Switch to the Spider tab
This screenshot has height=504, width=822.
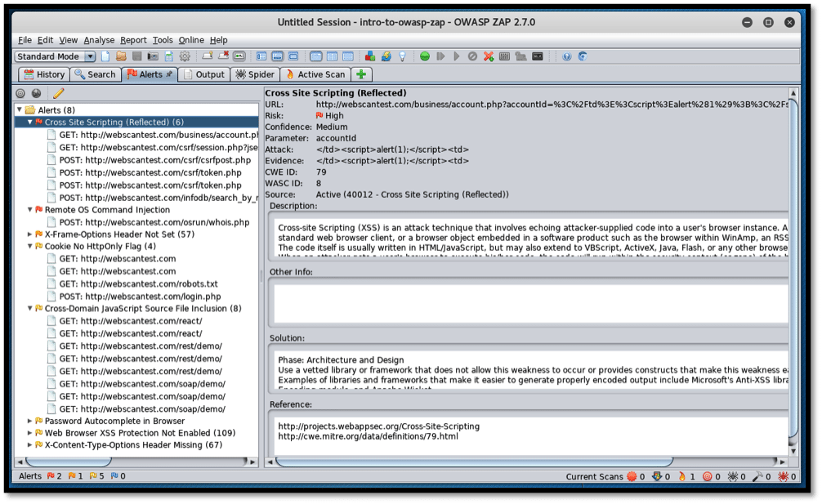pos(254,74)
